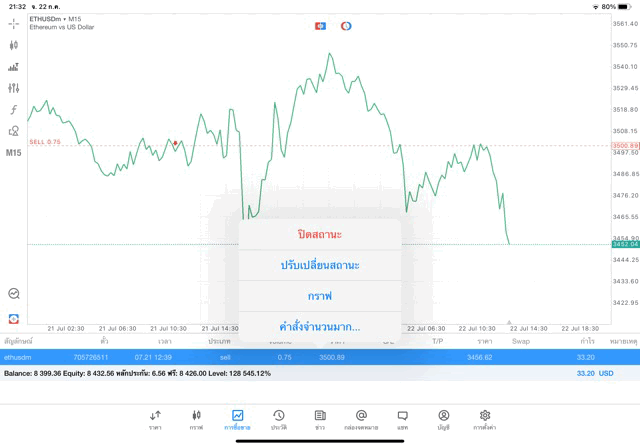The height and width of the screenshot is (447, 640).
Task: Open การตั้งค่า settings tab
Action: click(x=485, y=418)
